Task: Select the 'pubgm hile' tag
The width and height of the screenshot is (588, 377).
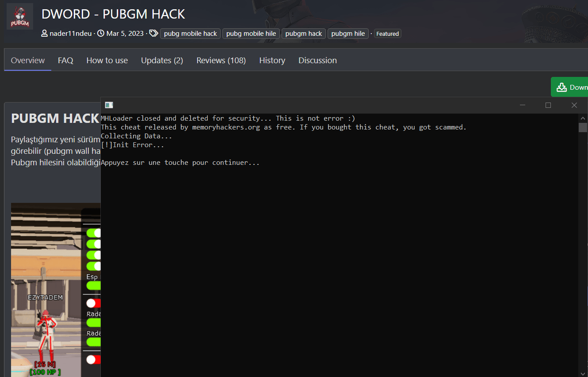Action: click(x=348, y=34)
